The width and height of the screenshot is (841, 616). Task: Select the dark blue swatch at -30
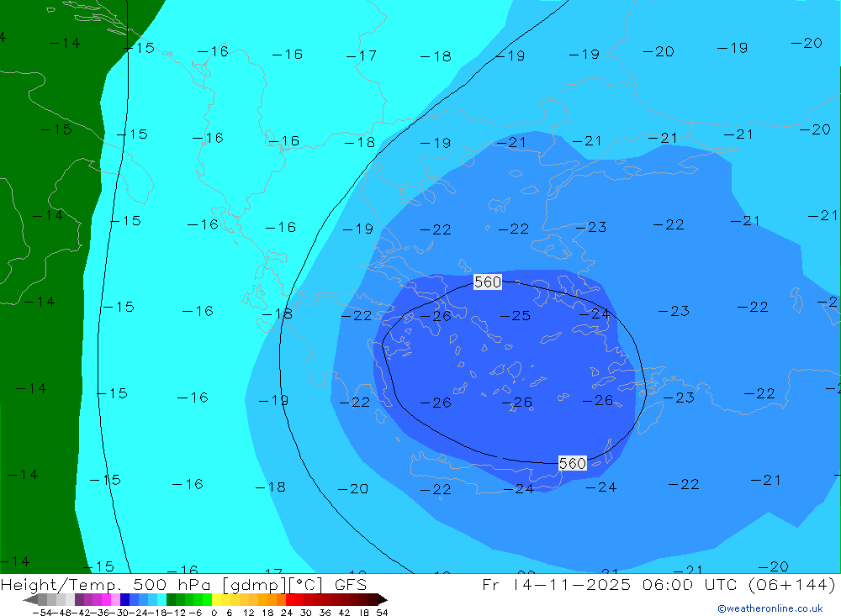click(124, 599)
